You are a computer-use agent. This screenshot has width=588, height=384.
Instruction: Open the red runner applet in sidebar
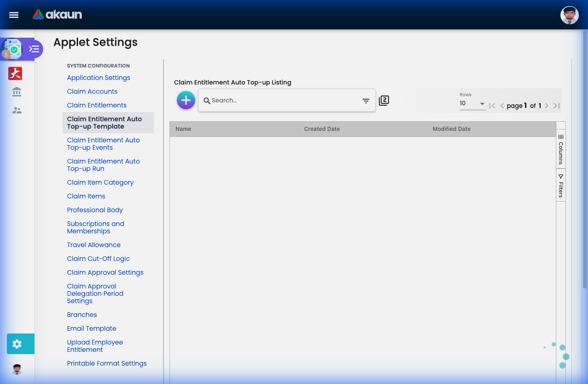pyautogui.click(x=15, y=73)
